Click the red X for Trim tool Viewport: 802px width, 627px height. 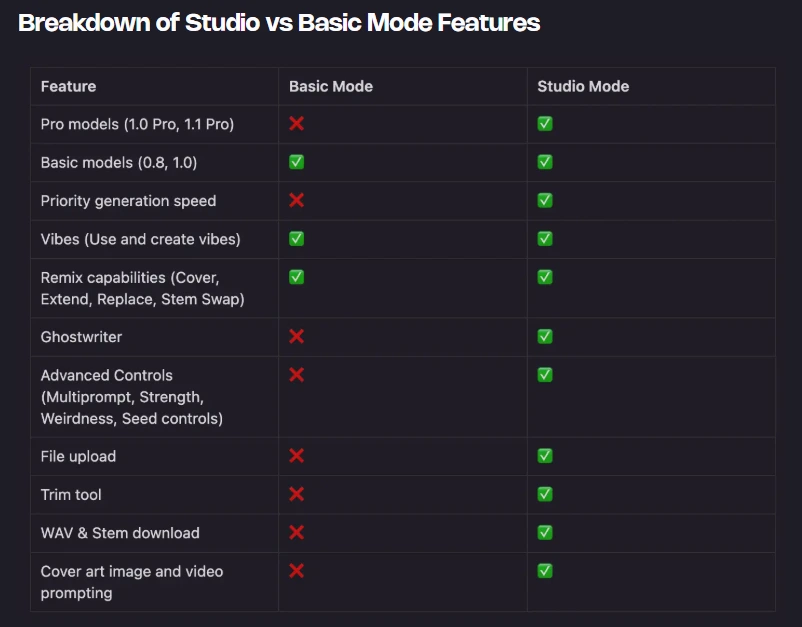[297, 494]
